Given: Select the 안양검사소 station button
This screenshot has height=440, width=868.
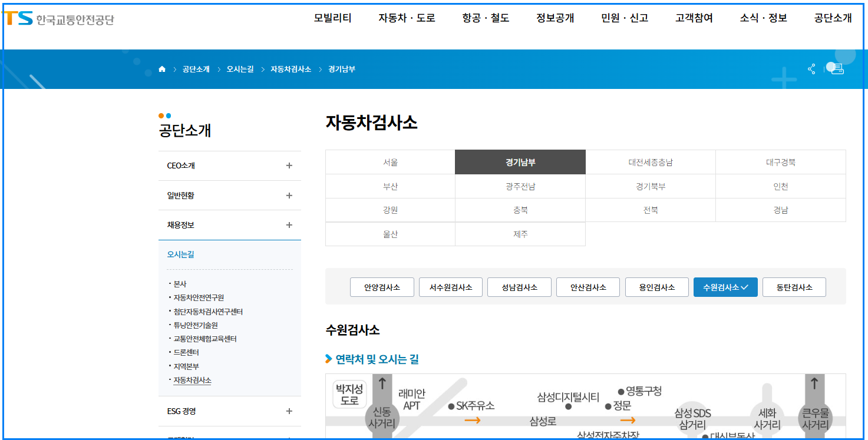Looking at the screenshot, I should [382, 287].
